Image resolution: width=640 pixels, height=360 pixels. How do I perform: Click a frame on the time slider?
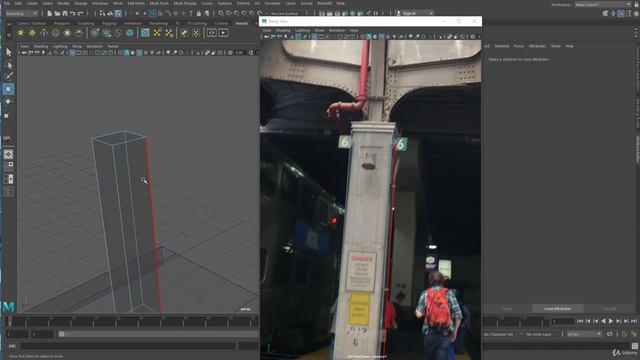tap(133, 322)
